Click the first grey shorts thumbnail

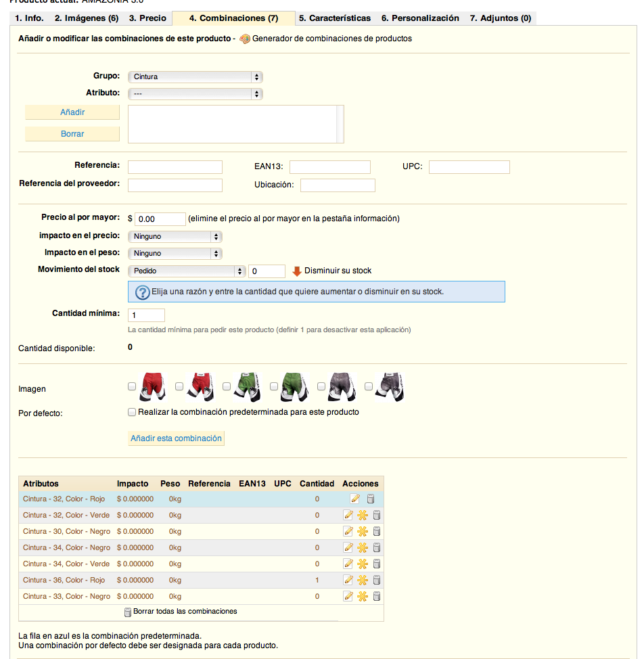[342, 386]
